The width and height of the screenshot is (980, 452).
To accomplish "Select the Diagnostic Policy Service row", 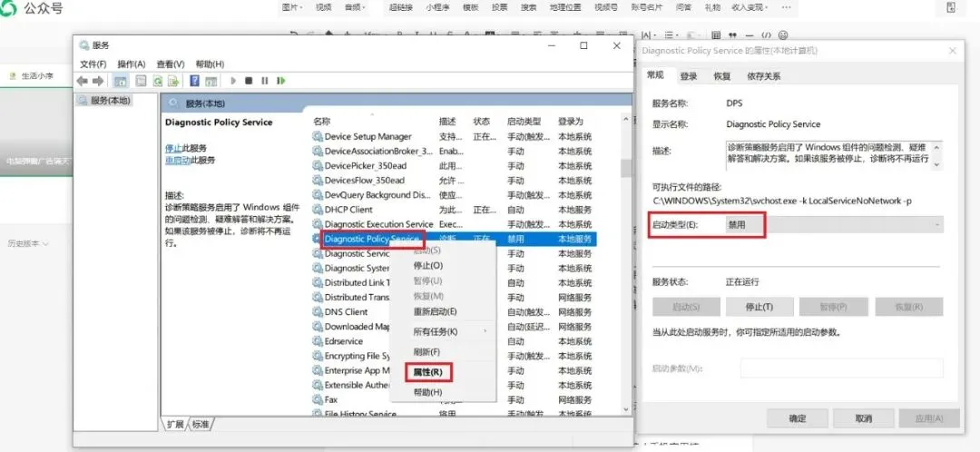I will pyautogui.click(x=453, y=239).
